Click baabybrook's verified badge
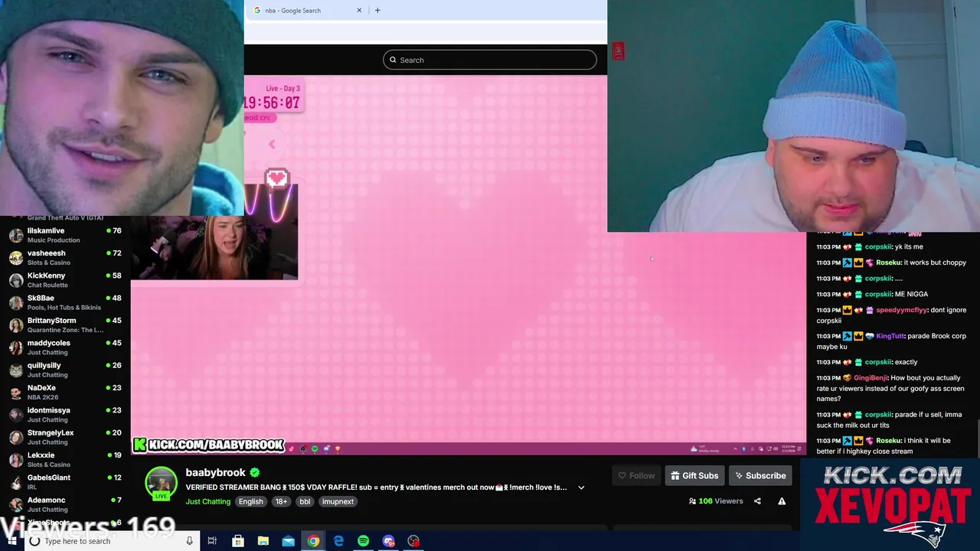 point(255,473)
